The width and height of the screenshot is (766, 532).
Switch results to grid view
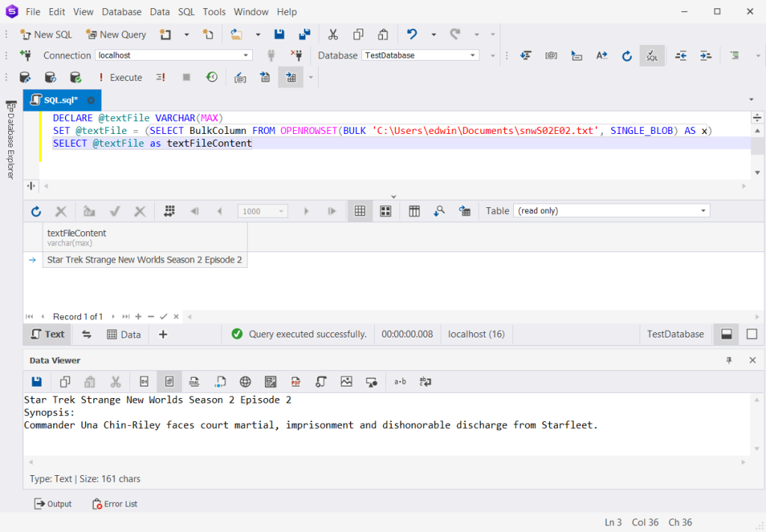(x=360, y=211)
